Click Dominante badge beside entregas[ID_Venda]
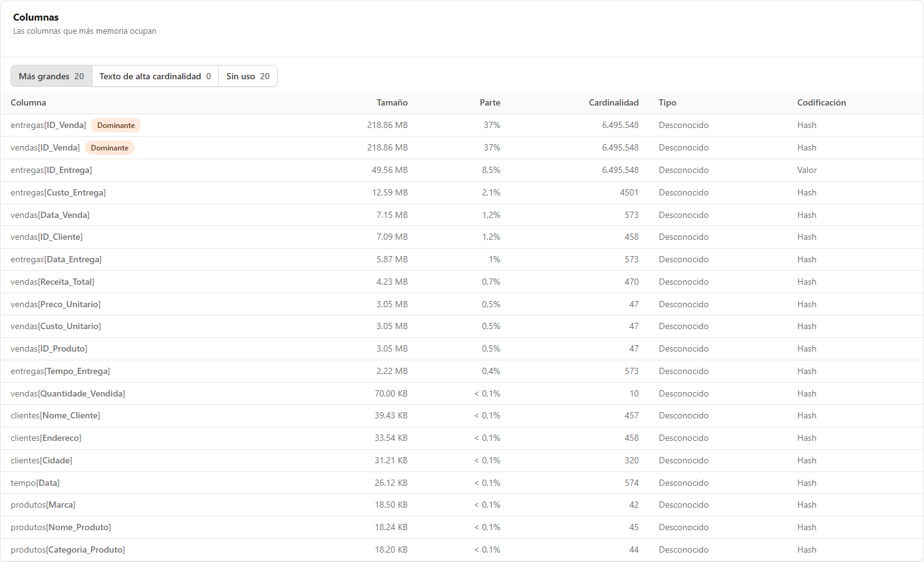924x562 pixels. 116,126
